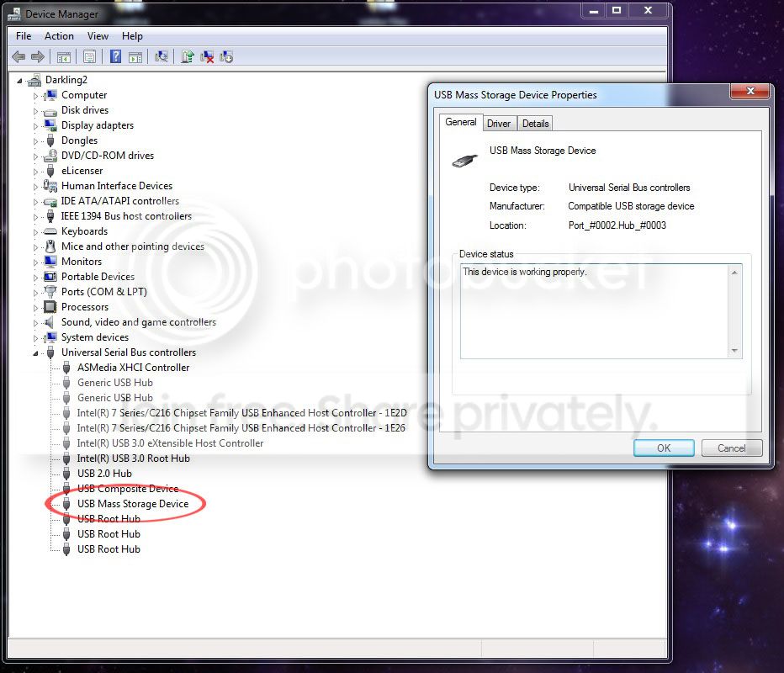Screen dimensions: 784x673
Task: Click Update Driver Software toolbar icon
Action: click(188, 56)
